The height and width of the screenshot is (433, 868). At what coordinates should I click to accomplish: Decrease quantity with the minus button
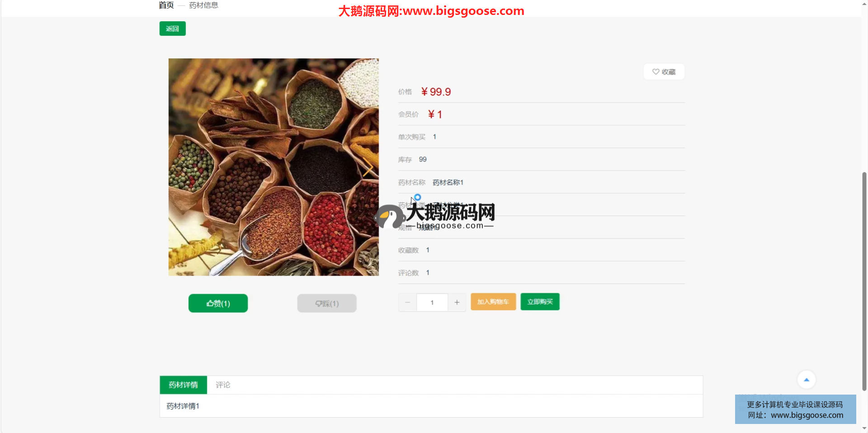(x=408, y=302)
